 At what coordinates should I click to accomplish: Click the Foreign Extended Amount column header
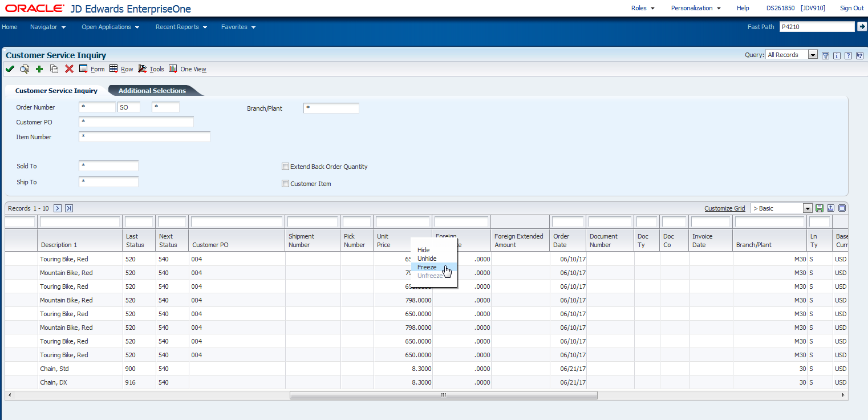[520, 240]
